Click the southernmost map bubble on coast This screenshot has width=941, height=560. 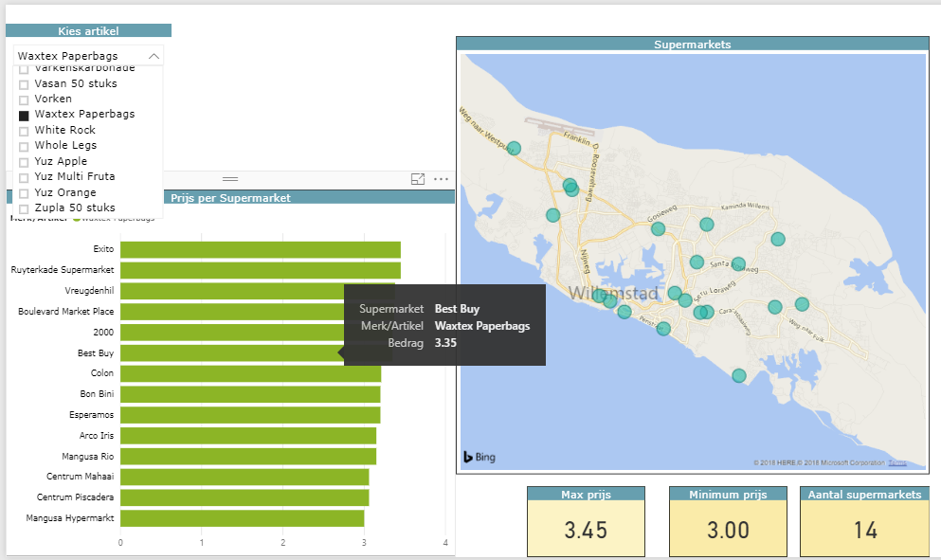pyautogui.click(x=739, y=376)
